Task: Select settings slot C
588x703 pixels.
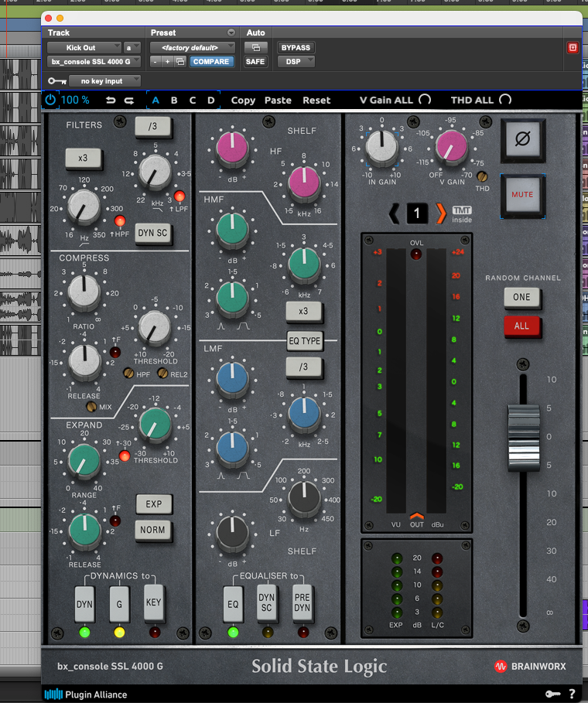Action: (193, 100)
